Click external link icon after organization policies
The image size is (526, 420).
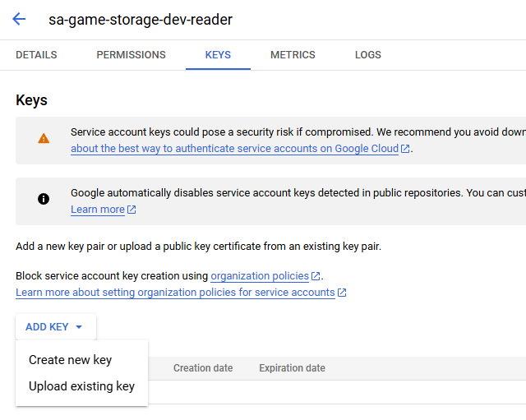316,276
